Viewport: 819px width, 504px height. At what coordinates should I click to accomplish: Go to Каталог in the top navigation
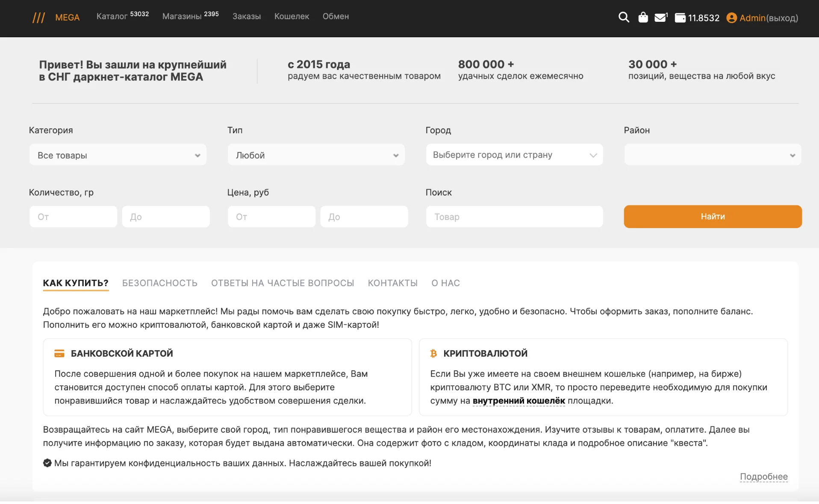click(x=112, y=17)
